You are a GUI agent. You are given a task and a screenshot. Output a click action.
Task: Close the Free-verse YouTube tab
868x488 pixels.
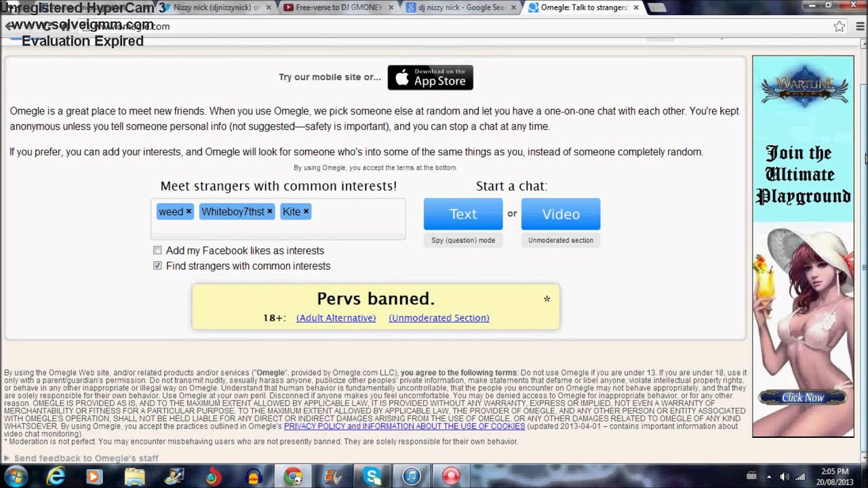[391, 7]
